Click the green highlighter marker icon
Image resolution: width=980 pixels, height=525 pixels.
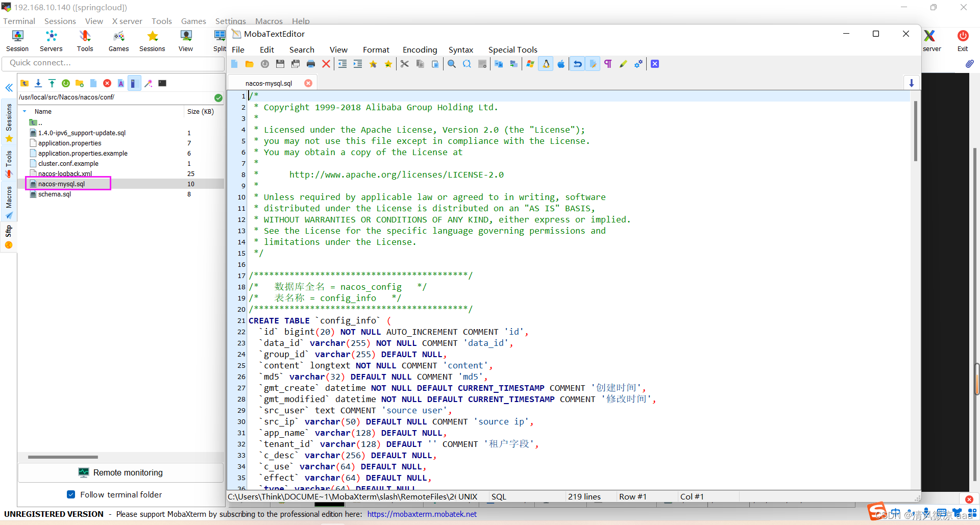click(x=623, y=64)
